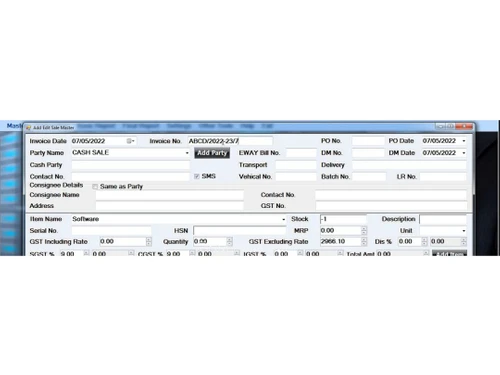
Task: Click the EWAY Bill No. field
Action: click(301, 153)
